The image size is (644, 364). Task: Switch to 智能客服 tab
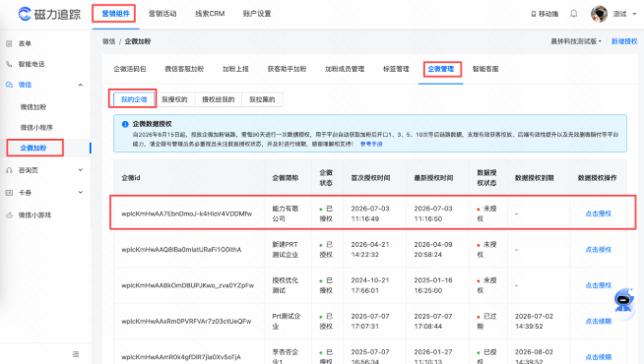click(485, 69)
